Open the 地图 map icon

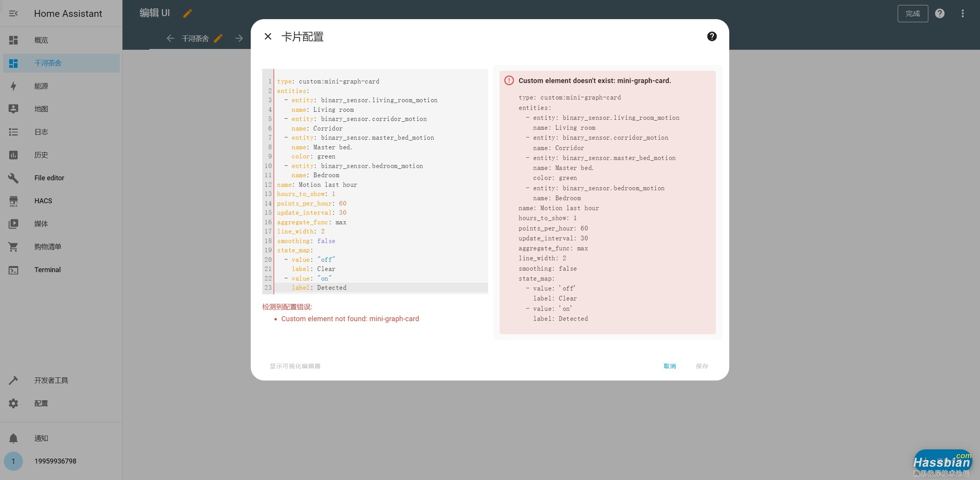[13, 109]
